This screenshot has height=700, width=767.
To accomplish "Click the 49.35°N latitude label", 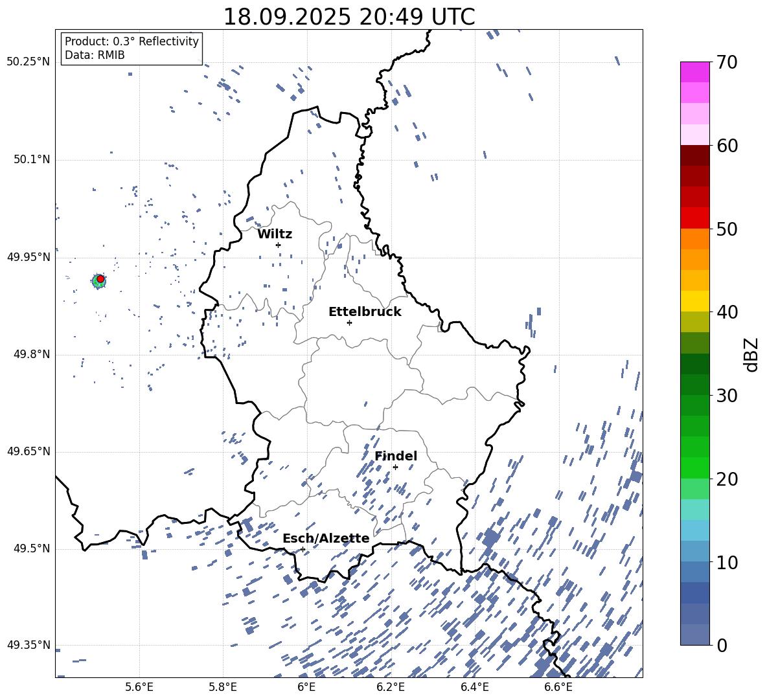I will (29, 645).
